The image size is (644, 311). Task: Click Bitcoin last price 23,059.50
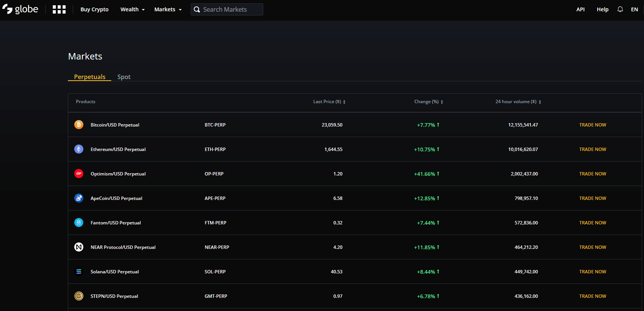click(332, 125)
